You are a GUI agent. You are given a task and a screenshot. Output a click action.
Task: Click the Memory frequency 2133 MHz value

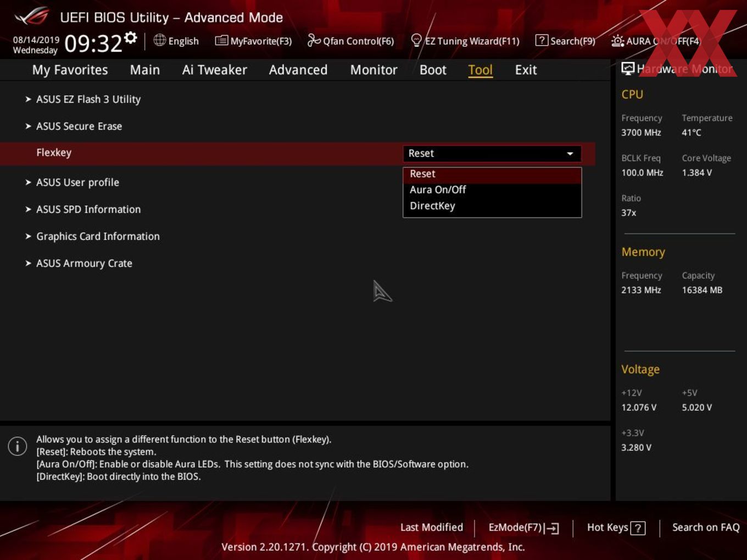coord(641,290)
